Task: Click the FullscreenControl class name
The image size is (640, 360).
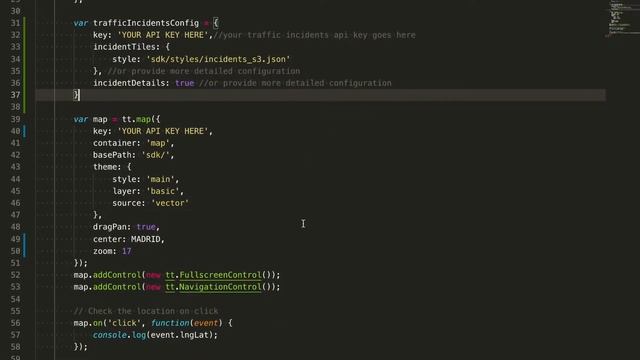Action: pyautogui.click(x=220, y=275)
